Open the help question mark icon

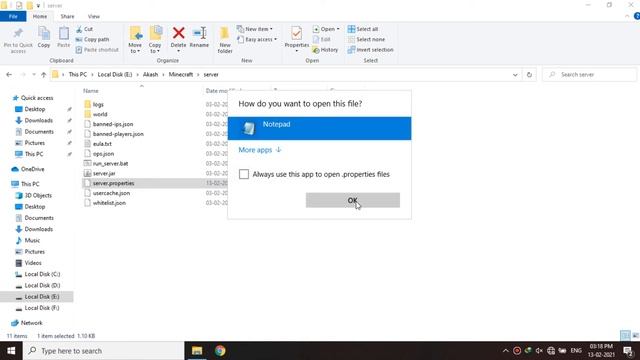(x=637, y=16)
